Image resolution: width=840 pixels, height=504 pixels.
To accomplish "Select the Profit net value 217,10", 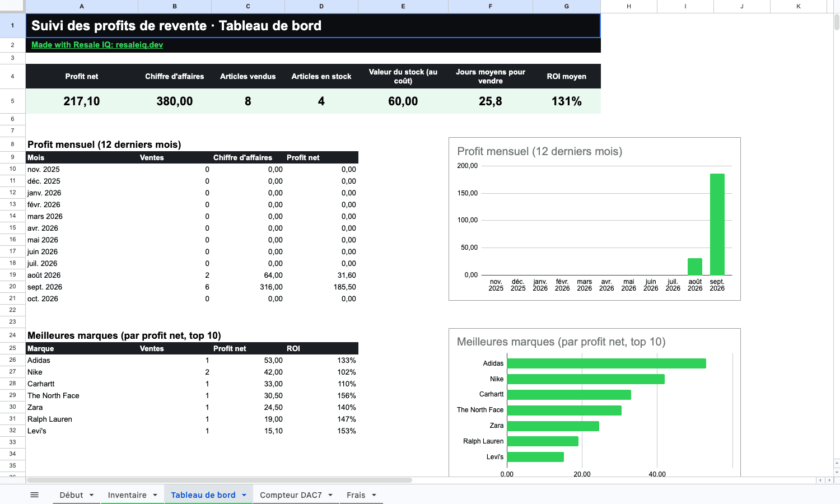I will [x=82, y=101].
